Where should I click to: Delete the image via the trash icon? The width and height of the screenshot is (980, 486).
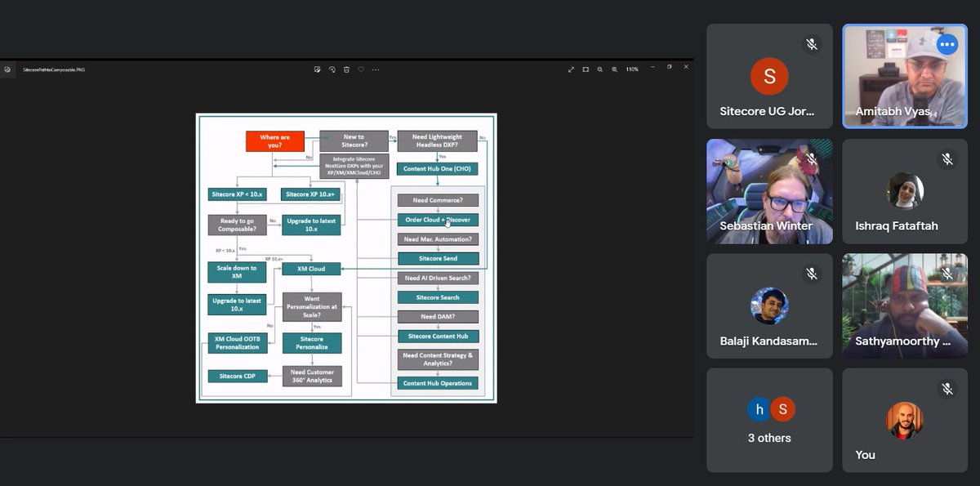pyautogui.click(x=346, y=69)
